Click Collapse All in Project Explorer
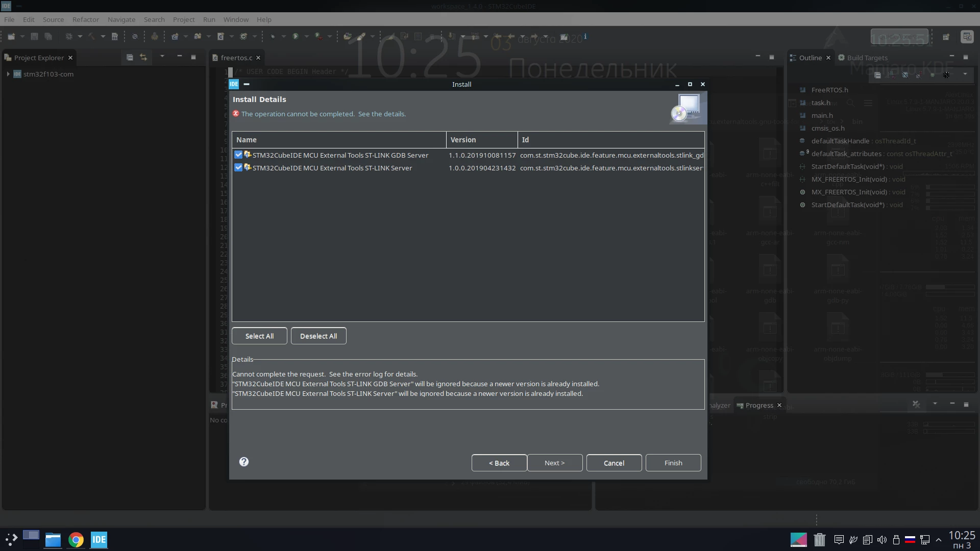This screenshot has height=551, width=980. pyautogui.click(x=130, y=58)
